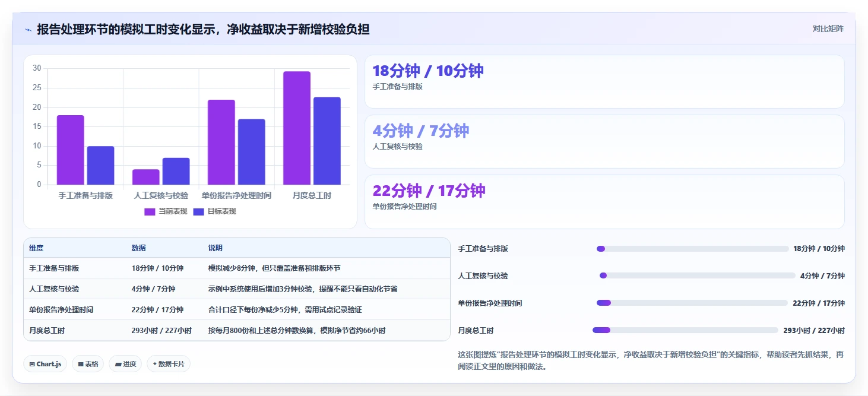The height and width of the screenshot is (396, 868).
Task: Click the 单份报告净处理时间 progress bar
Action: [692, 303]
